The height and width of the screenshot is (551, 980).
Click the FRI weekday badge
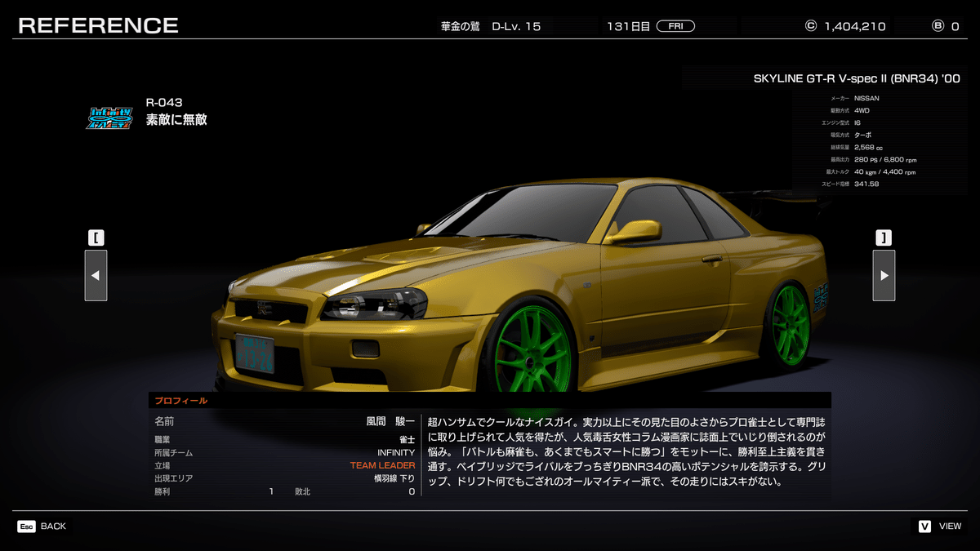[x=675, y=26]
